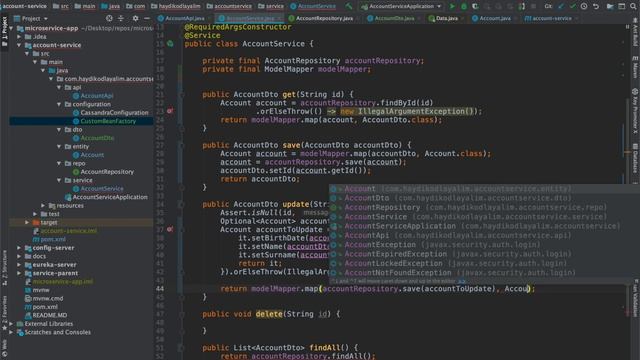Expand the target folder

point(27,222)
